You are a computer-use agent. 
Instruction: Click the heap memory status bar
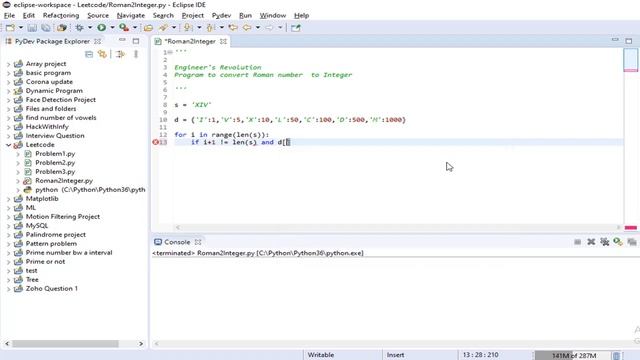coord(573,356)
